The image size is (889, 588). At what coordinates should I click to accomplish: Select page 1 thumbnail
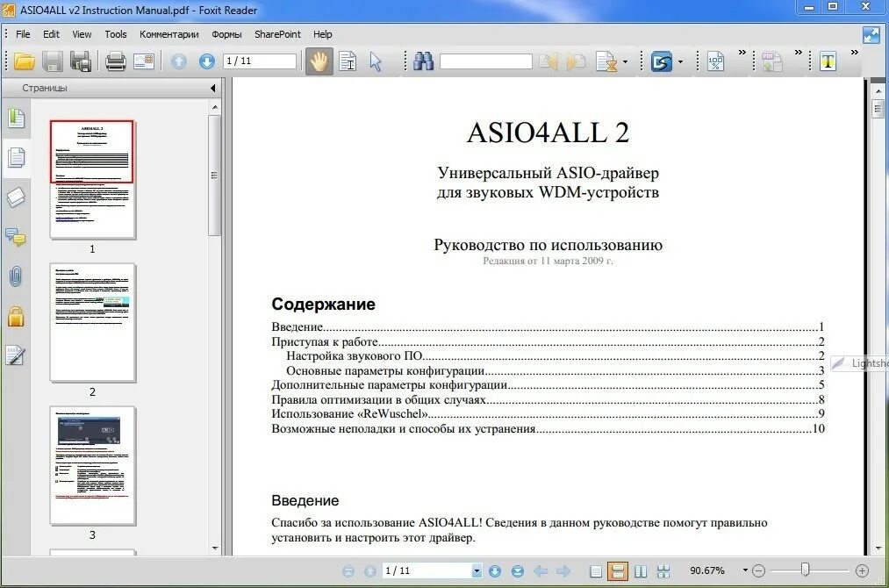[92, 179]
